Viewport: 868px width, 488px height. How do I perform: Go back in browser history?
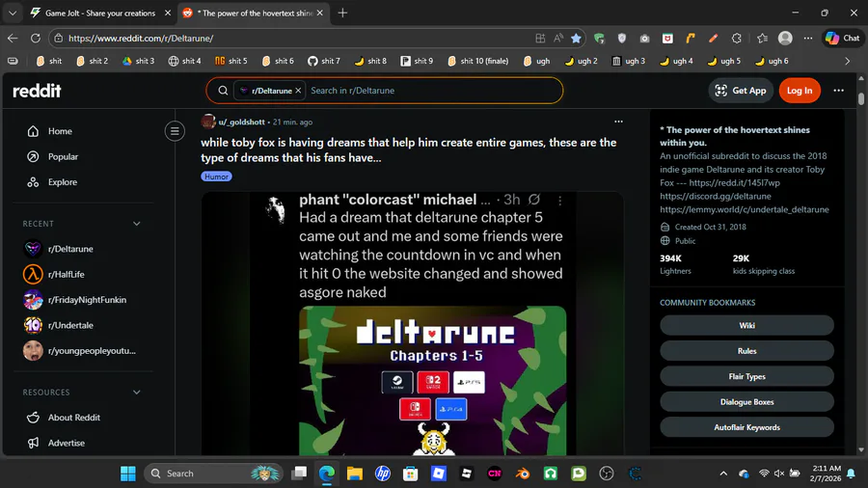click(x=13, y=39)
